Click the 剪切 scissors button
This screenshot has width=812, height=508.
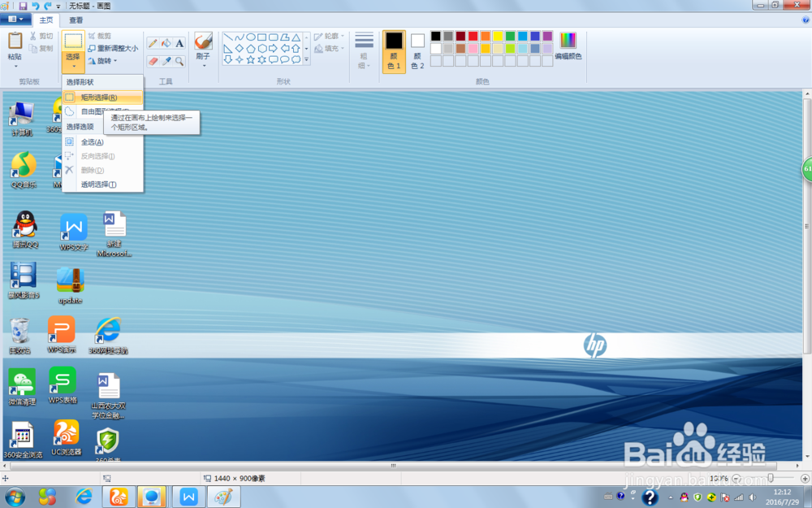tap(41, 36)
